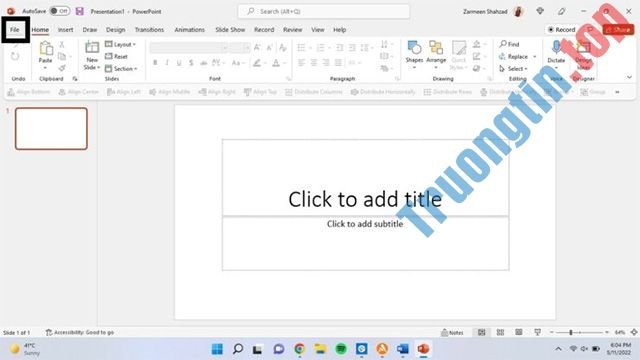Click the Replace button

(518, 56)
